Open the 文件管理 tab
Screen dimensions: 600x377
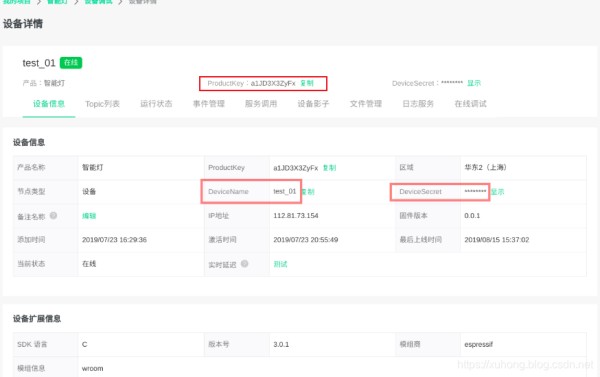coord(366,104)
